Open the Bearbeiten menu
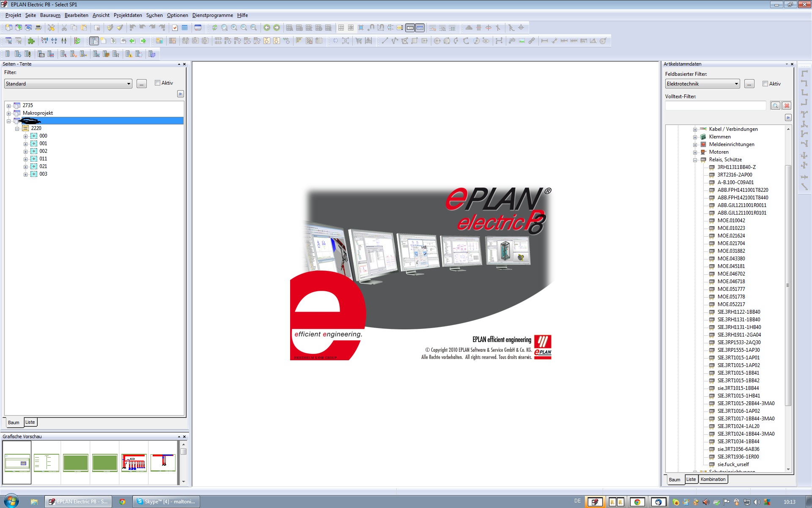 [77, 15]
